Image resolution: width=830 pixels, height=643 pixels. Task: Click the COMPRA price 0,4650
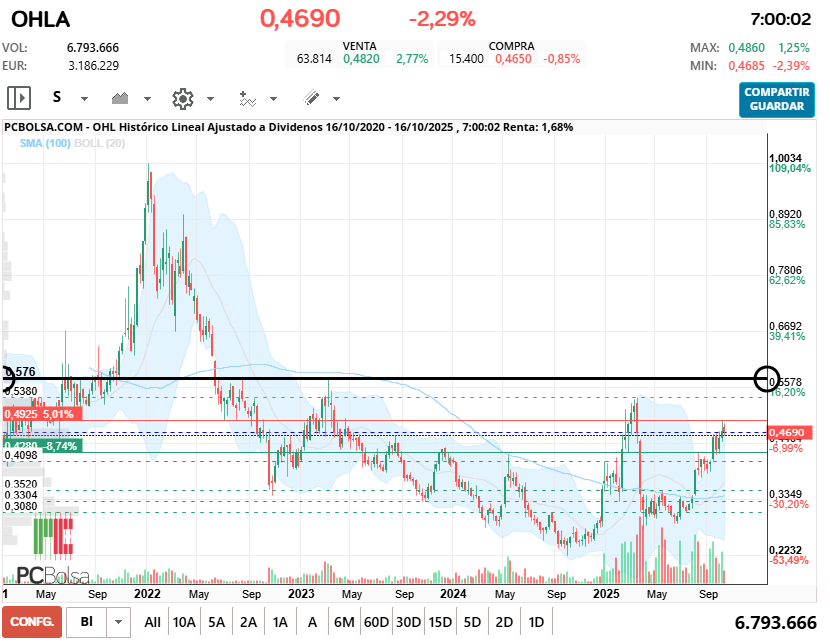tap(513, 59)
